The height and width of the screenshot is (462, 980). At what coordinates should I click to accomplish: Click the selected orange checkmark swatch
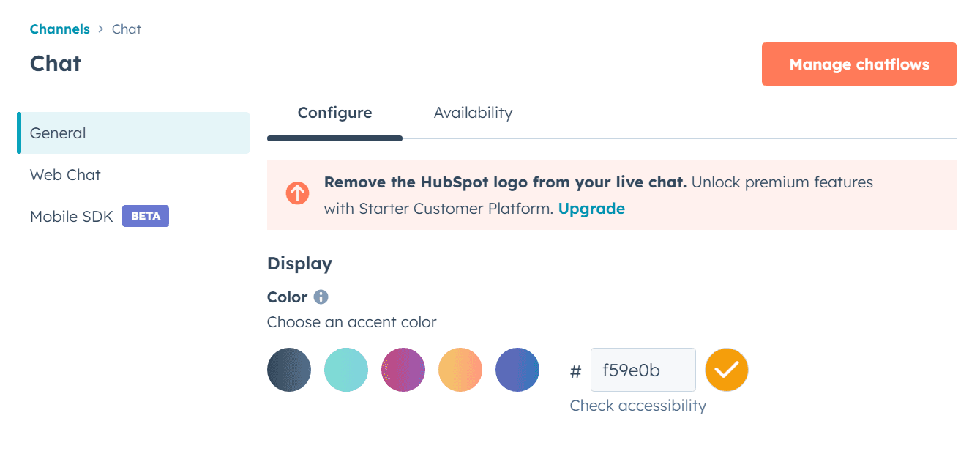coord(726,370)
